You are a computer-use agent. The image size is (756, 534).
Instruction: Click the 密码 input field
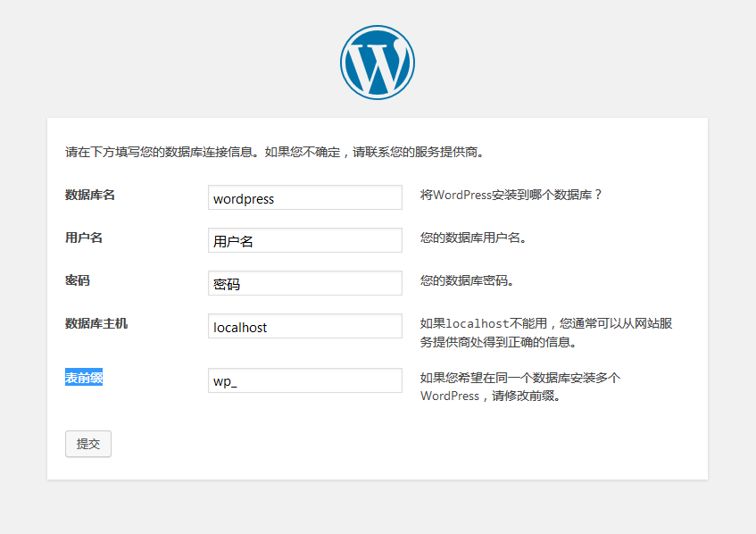[304, 283]
